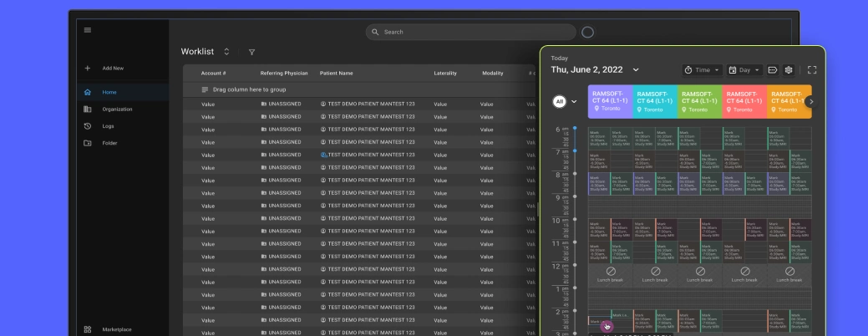Image resolution: width=868 pixels, height=336 pixels.
Task: Toggle the All resources filter circle
Action: [560, 101]
